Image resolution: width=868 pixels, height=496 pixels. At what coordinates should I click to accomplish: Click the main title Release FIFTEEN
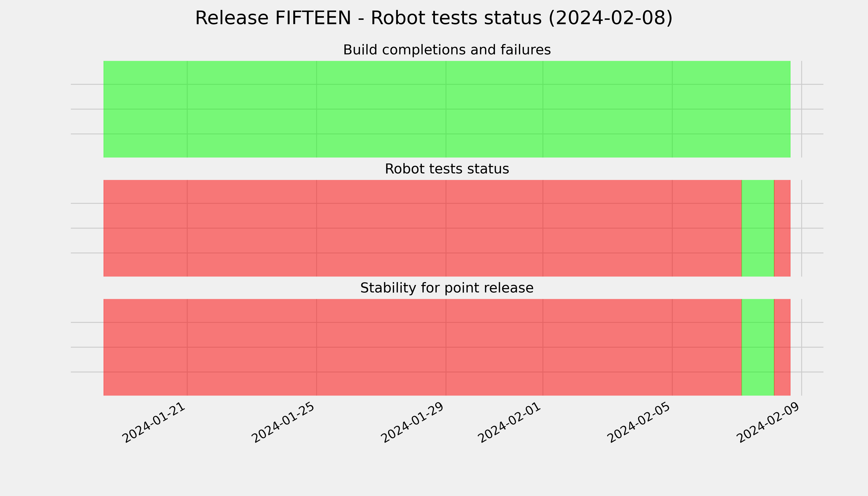pyautogui.click(x=434, y=18)
